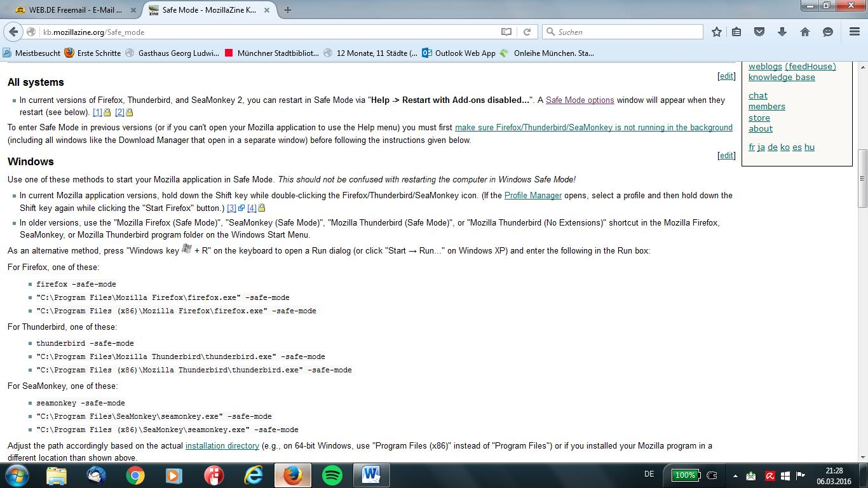
Task: Click the 'not running in the background' link
Action: click(x=593, y=127)
